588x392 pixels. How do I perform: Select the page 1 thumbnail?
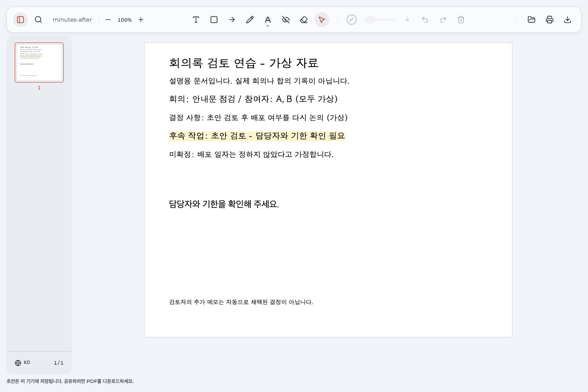pos(39,62)
